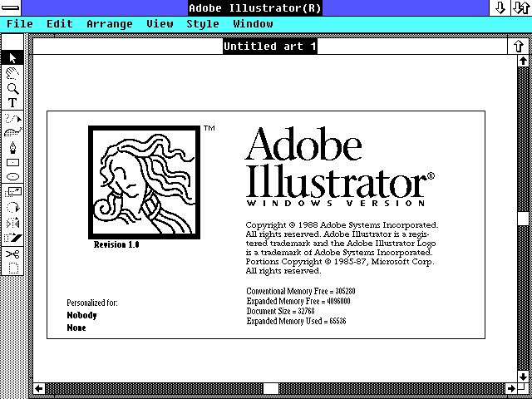Screen dimensions: 532x399
Task: Select the Scissors tool
Action: pos(12,254)
